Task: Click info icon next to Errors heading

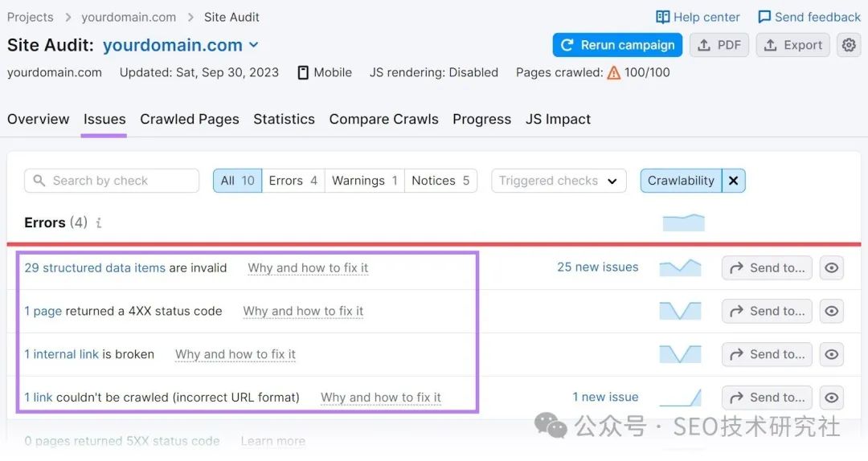Action: click(x=99, y=223)
